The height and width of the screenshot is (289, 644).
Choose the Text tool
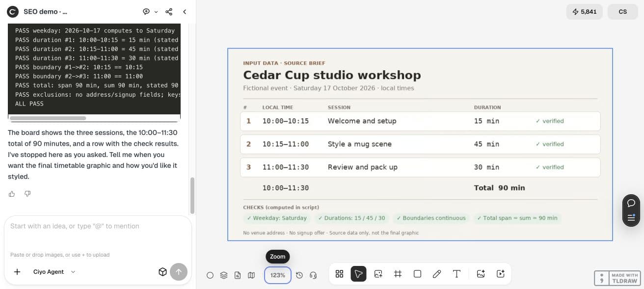[x=456, y=274]
